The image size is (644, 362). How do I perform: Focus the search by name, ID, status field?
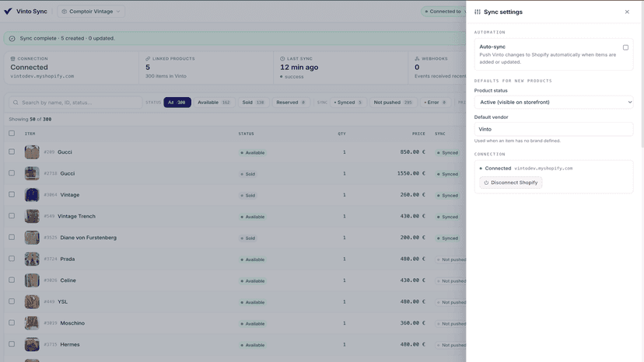75,103
